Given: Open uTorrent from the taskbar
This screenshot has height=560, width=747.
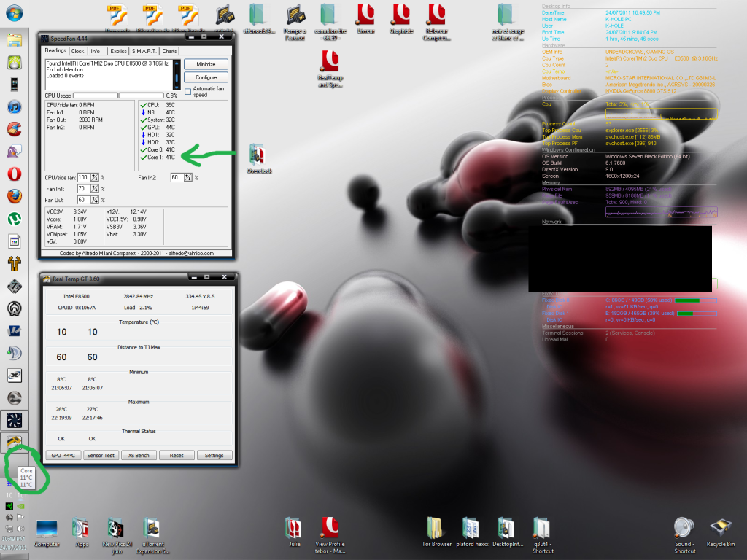Looking at the screenshot, I should 14,219.
